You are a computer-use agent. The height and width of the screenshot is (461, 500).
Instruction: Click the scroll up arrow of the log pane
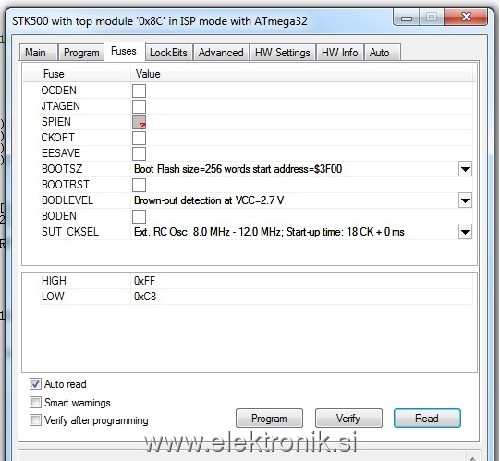(472, 457)
